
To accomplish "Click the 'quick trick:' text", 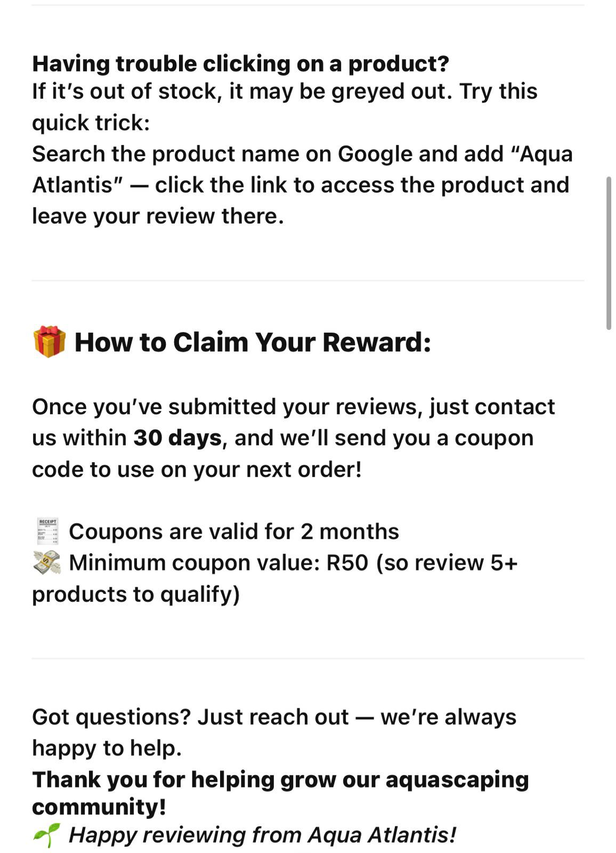I will coord(91,123).
